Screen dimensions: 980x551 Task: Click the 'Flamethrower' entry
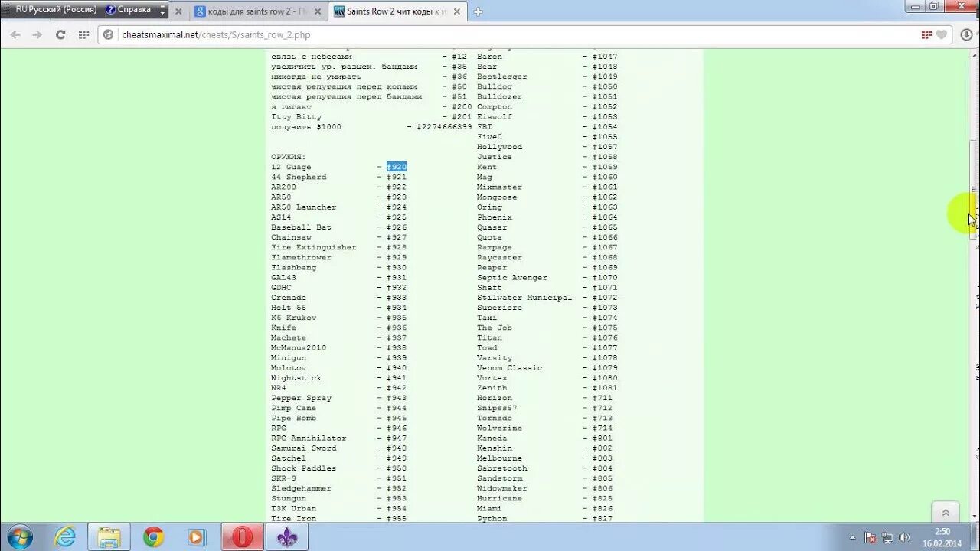(301, 257)
